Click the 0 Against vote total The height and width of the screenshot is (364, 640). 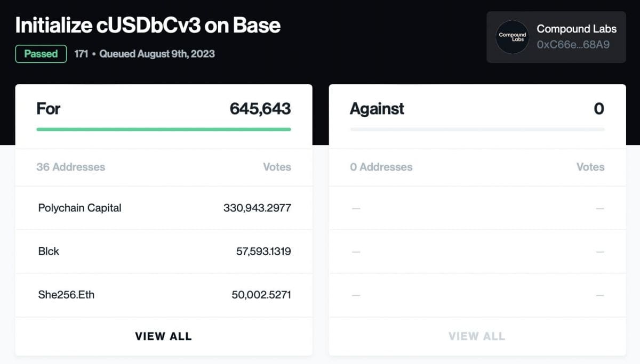(599, 109)
